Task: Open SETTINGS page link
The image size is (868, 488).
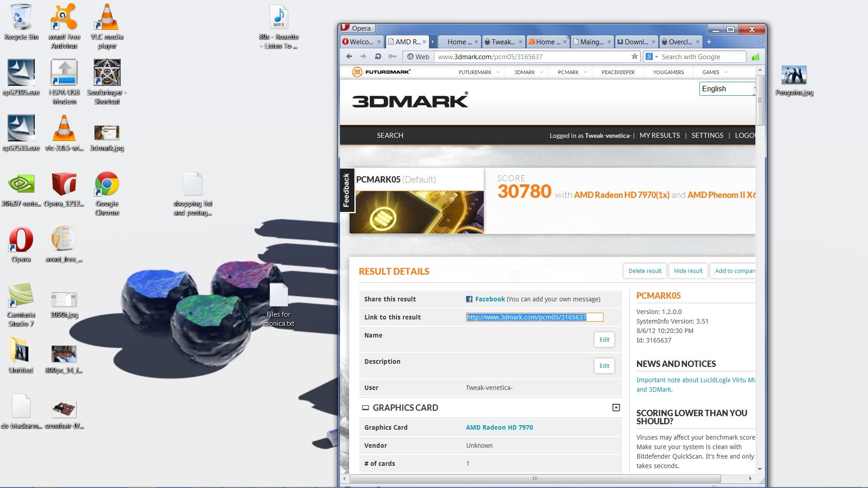Action: 707,135
